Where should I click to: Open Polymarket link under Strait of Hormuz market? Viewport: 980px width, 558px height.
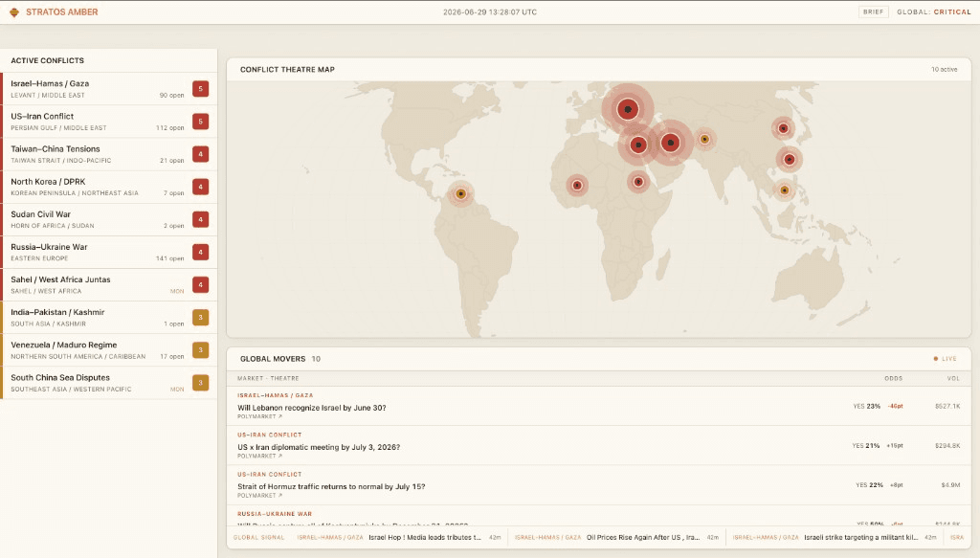259,495
